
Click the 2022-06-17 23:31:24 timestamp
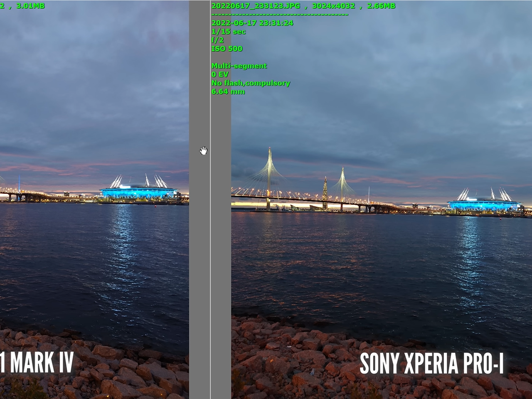tap(252, 23)
